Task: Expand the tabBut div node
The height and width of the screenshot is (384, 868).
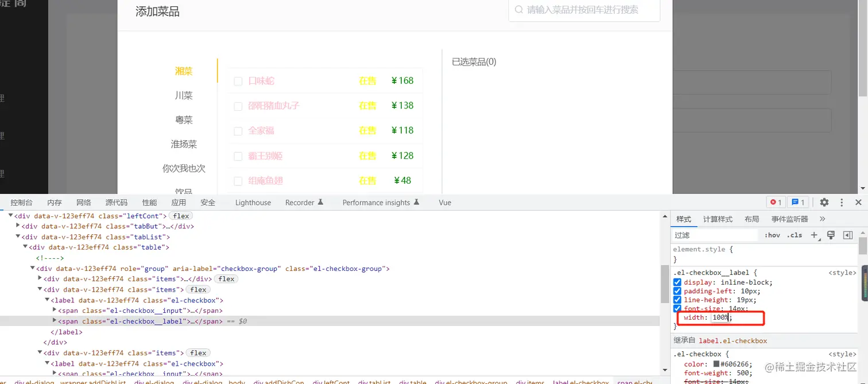Action: (x=18, y=226)
